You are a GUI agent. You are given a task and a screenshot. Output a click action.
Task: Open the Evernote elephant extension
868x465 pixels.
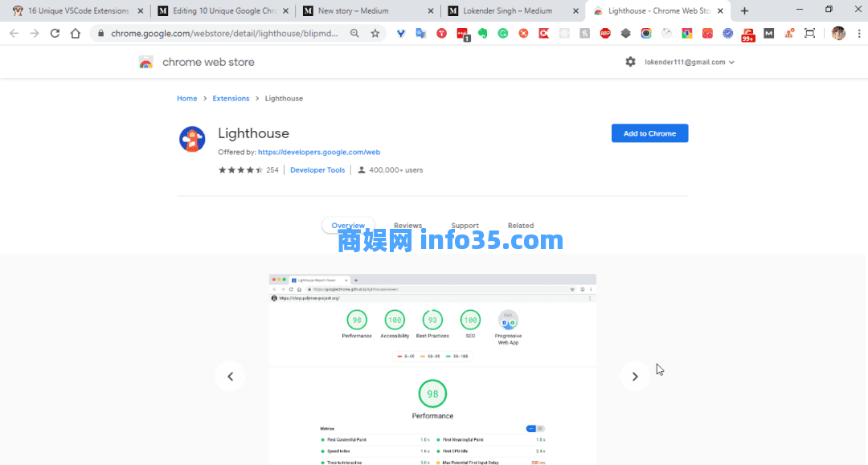click(x=483, y=33)
